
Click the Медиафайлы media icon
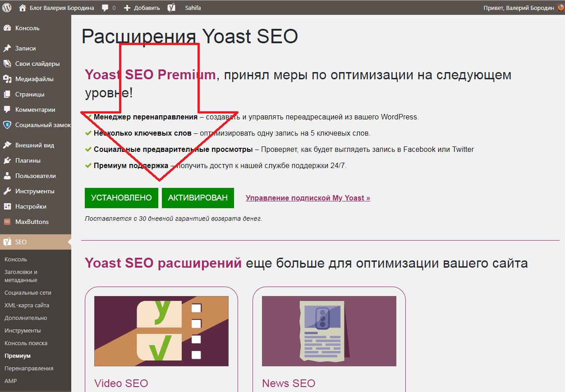[7, 79]
